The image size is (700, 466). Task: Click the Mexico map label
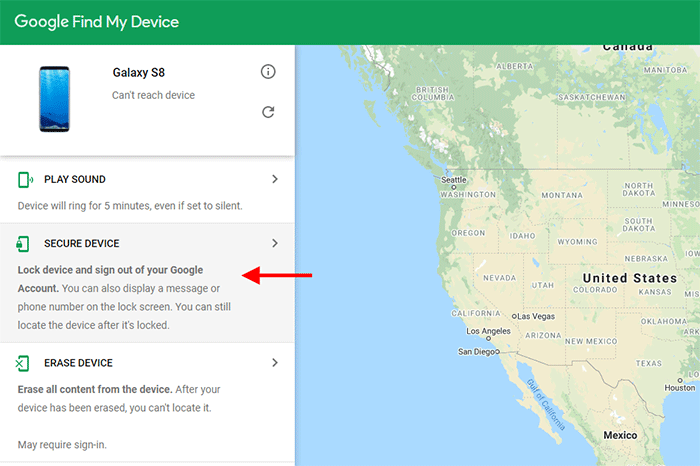(x=620, y=435)
